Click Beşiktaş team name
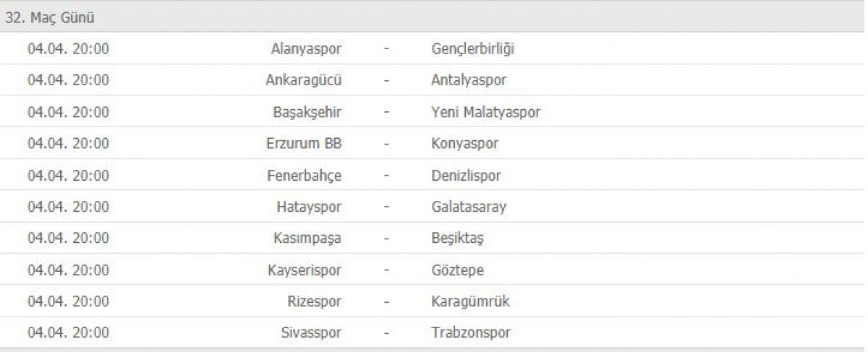 point(457,238)
